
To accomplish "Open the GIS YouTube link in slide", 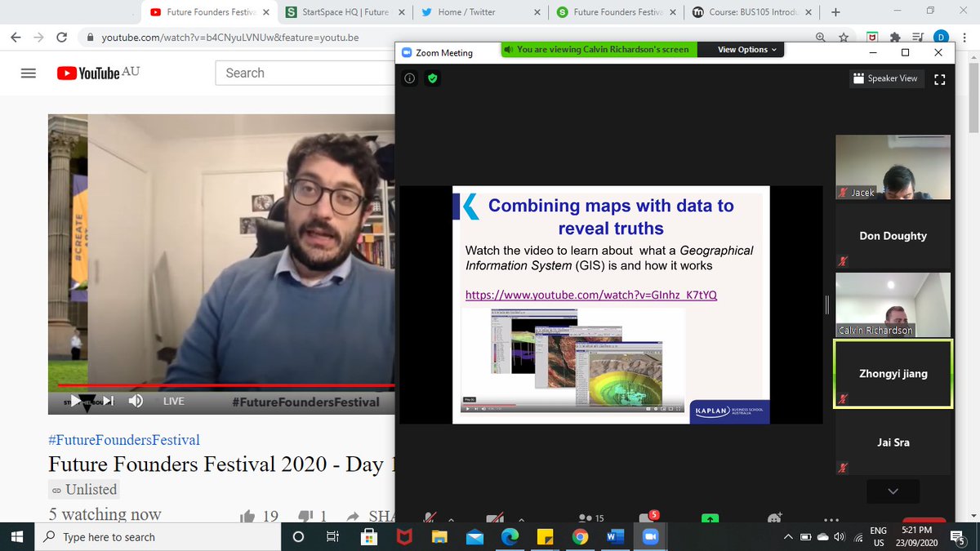I will [591, 295].
